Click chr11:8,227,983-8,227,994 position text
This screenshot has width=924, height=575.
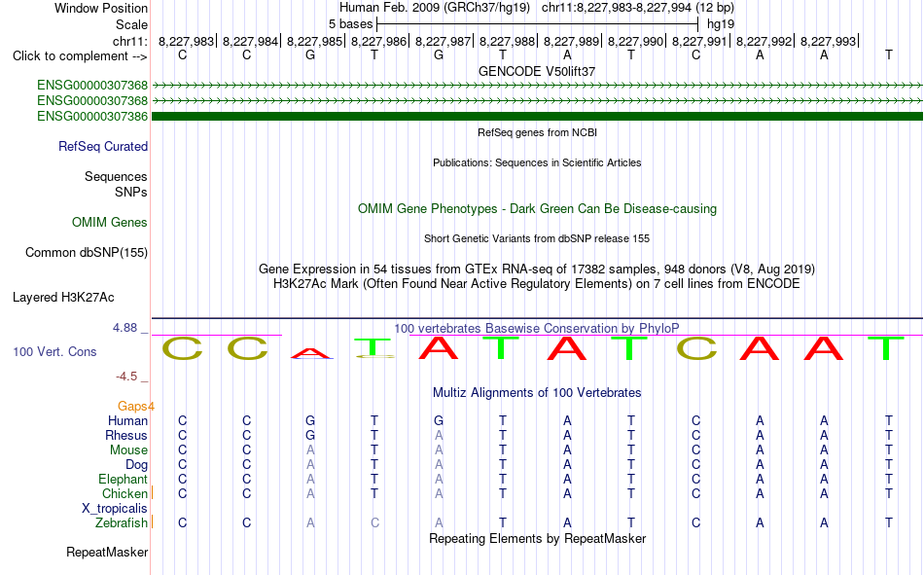tap(638, 8)
